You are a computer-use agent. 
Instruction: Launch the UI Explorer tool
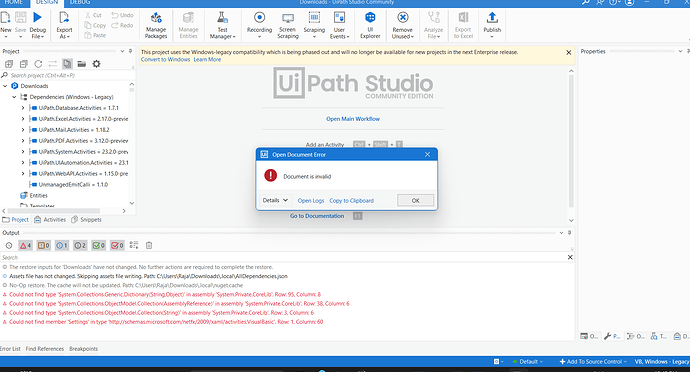370,26
